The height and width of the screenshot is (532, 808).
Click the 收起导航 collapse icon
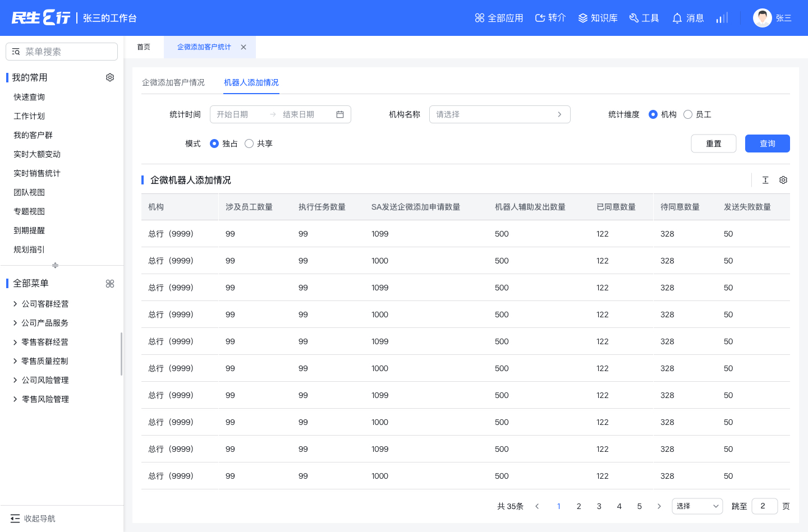(x=15, y=519)
